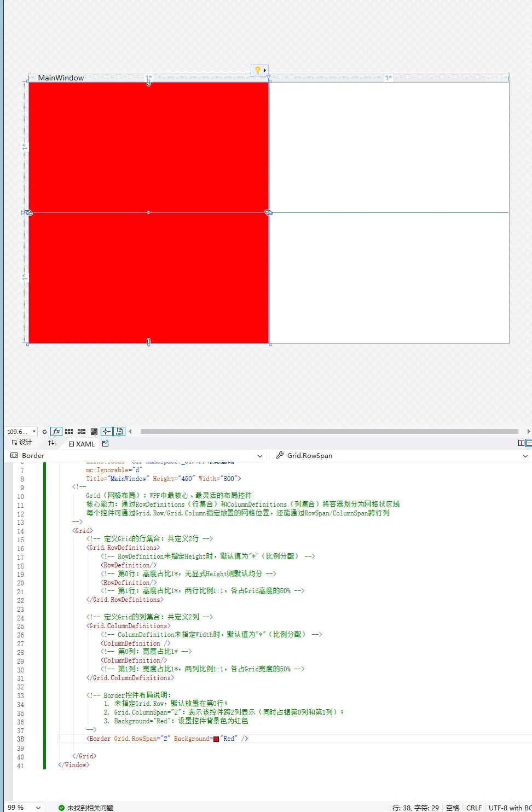532x812 pixels.
Task: Click the </Window> closing tag
Action: tap(74, 765)
